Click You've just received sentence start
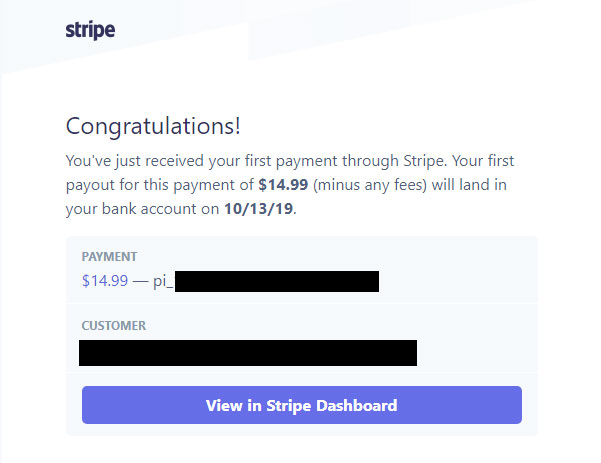Image resolution: width=601 pixels, height=463 pixels. pos(134,161)
